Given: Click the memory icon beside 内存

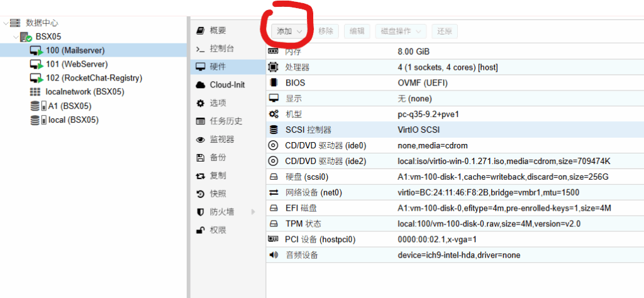Looking at the screenshot, I should [273, 52].
